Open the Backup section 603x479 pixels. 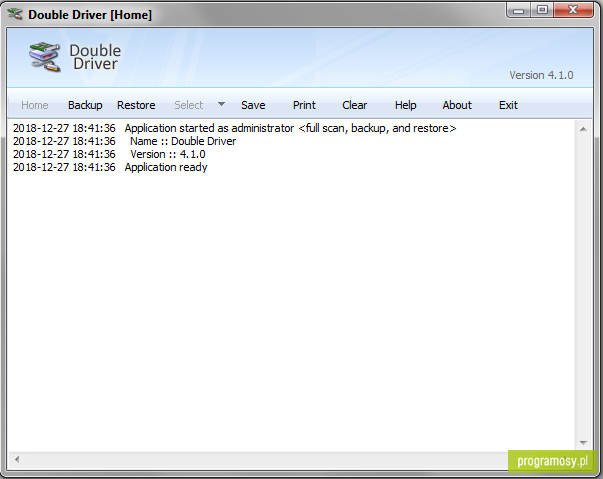(x=85, y=105)
